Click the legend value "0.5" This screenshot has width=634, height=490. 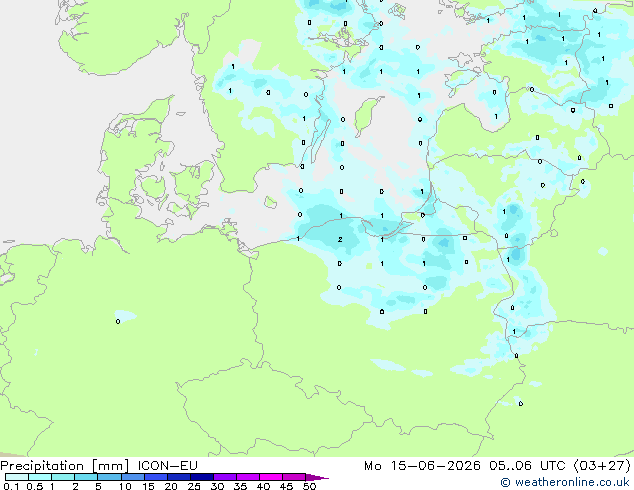[35, 486]
